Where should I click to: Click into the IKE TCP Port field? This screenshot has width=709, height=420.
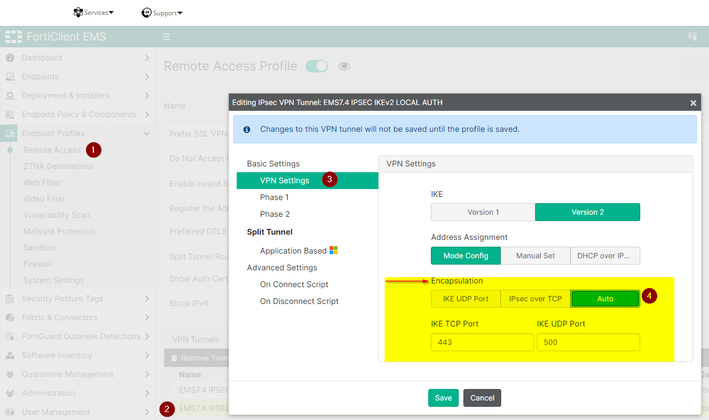[x=482, y=342]
